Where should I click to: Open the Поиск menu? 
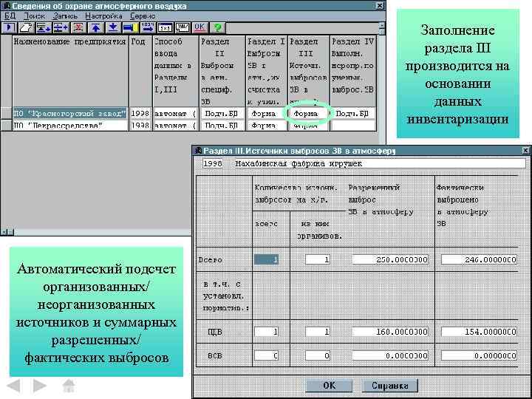click(35, 16)
